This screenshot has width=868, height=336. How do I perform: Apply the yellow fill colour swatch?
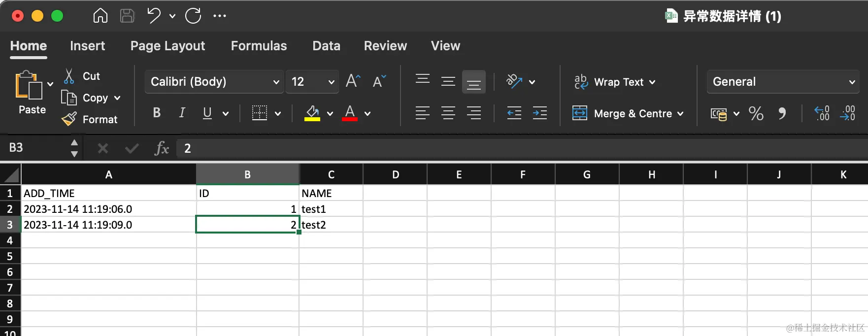coord(312,113)
